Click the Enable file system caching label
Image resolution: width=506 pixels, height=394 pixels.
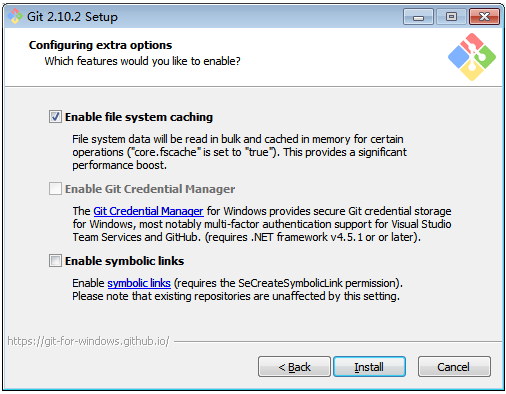click(x=139, y=117)
